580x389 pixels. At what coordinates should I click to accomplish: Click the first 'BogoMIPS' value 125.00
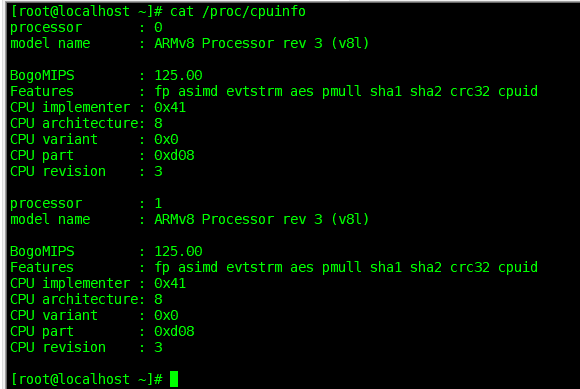[x=178, y=75]
